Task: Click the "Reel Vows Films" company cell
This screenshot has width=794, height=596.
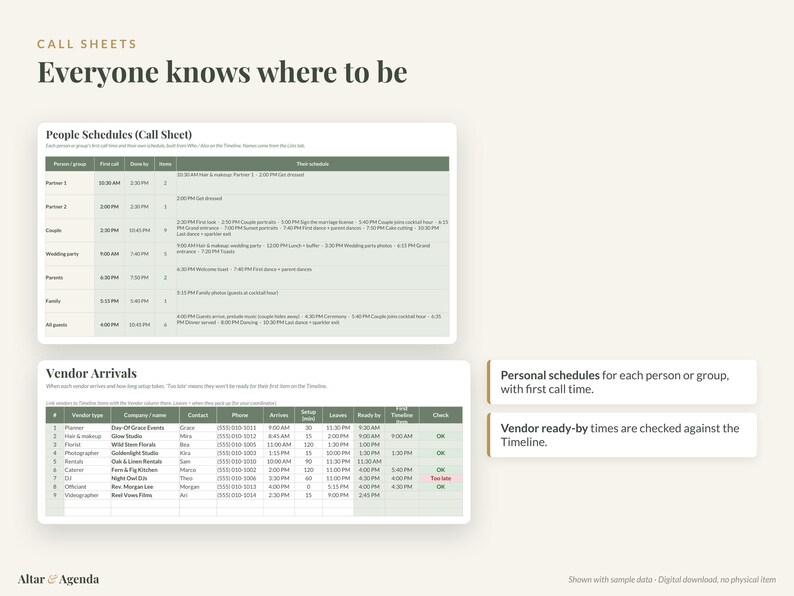Action: coord(145,495)
